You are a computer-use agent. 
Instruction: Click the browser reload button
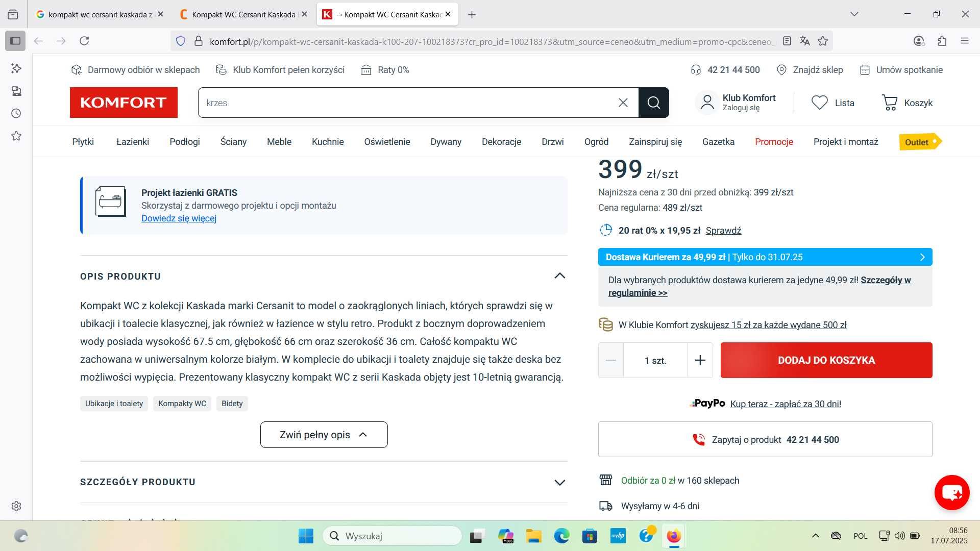tap(84, 41)
